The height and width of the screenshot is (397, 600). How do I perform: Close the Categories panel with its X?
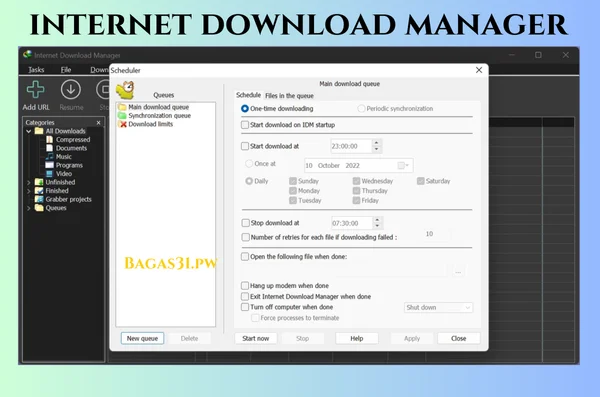[98, 123]
